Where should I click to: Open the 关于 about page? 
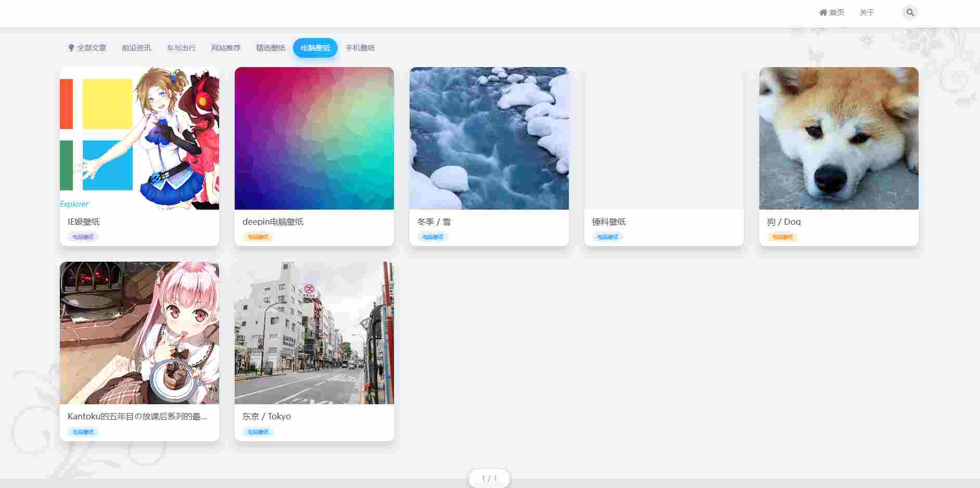(x=867, y=12)
